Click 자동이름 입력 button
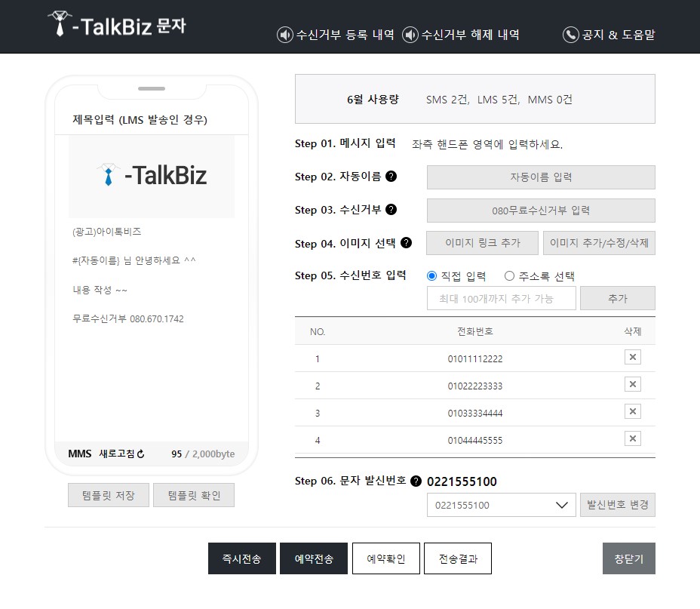The height and width of the screenshot is (609, 700). pyautogui.click(x=541, y=177)
